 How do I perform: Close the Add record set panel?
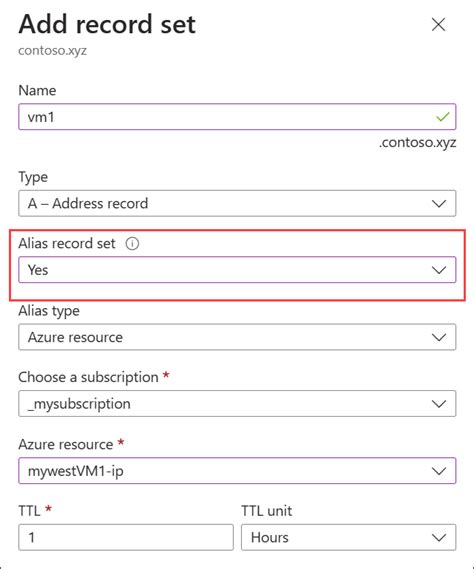[x=438, y=25]
